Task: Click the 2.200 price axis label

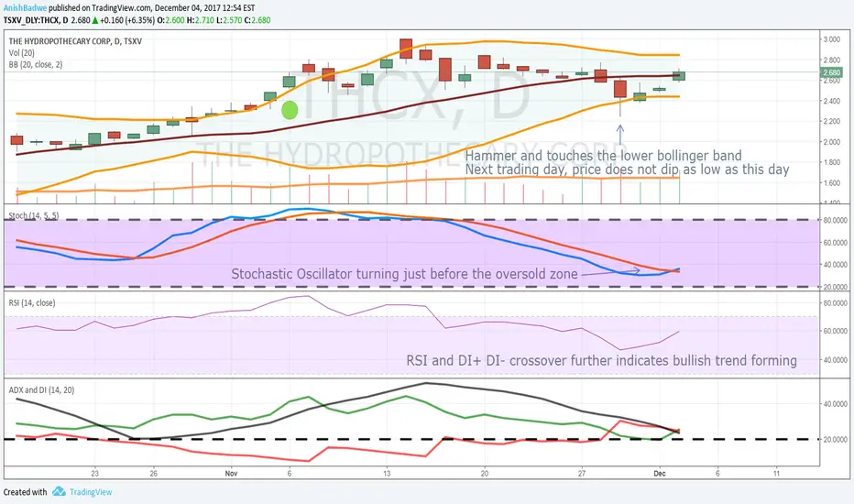Action: [831, 121]
